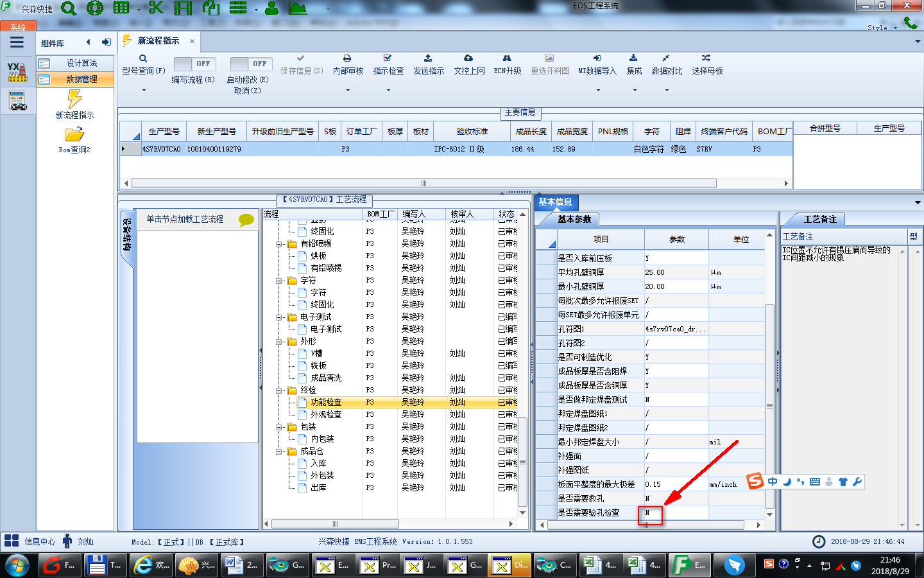Click the green area chart icon

tap(298, 8)
